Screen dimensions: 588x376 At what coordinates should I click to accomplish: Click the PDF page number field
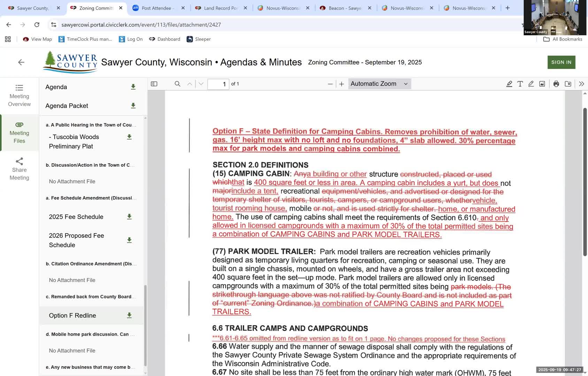pyautogui.click(x=218, y=84)
